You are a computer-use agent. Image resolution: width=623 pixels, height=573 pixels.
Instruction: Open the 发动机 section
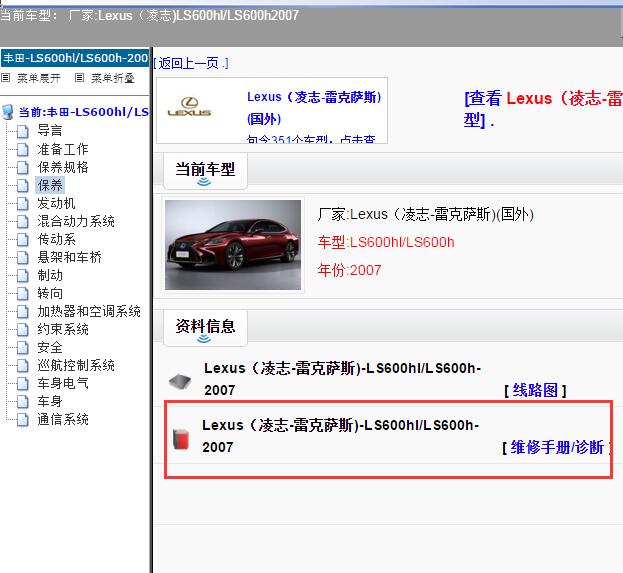[x=56, y=203]
